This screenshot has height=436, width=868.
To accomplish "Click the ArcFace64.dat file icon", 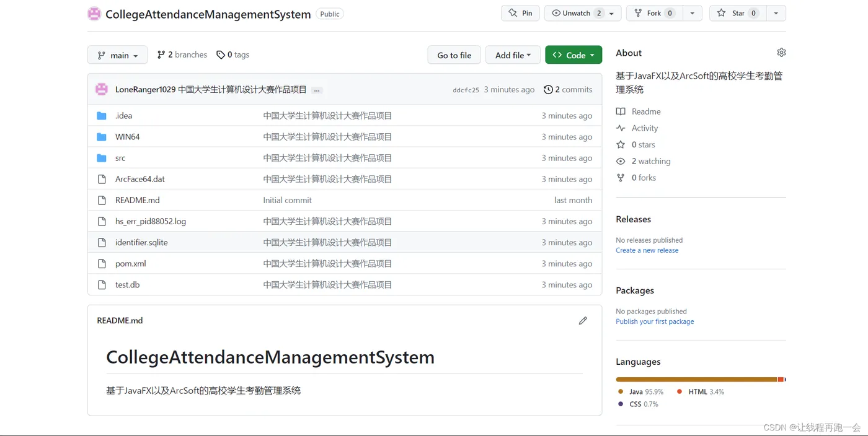I will click(x=102, y=179).
